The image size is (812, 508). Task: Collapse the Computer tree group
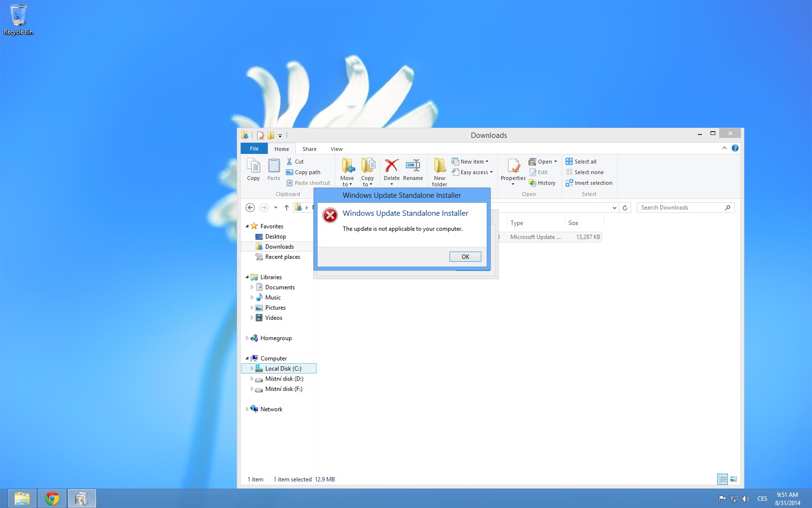247,358
